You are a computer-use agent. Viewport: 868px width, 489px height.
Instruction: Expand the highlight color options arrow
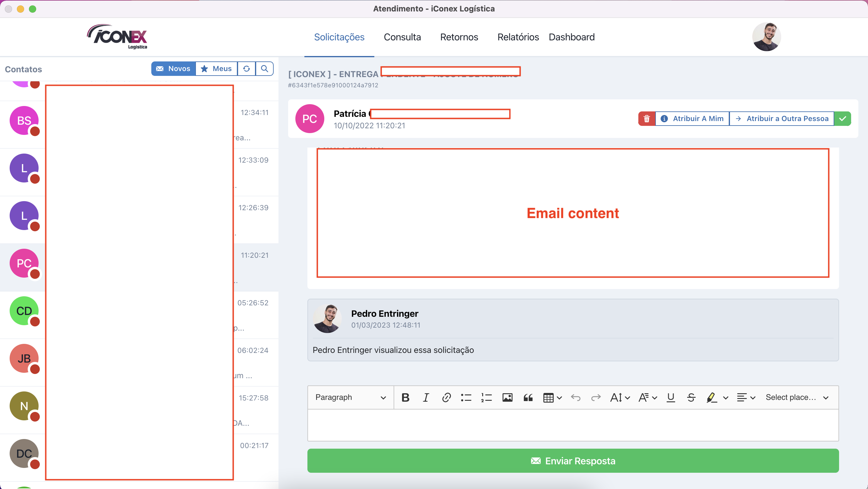[x=725, y=397]
